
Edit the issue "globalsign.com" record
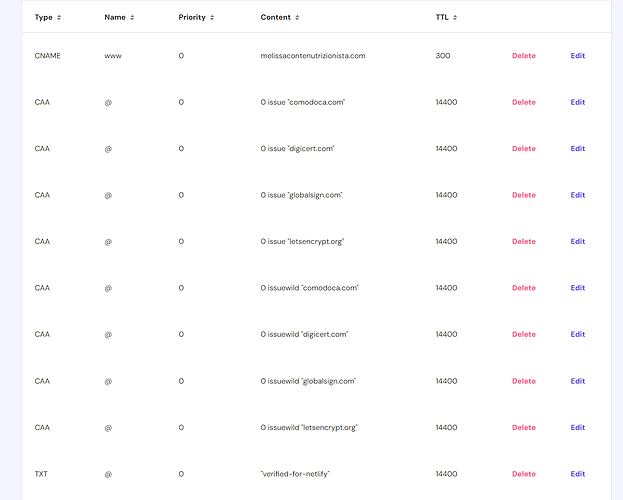coord(578,195)
